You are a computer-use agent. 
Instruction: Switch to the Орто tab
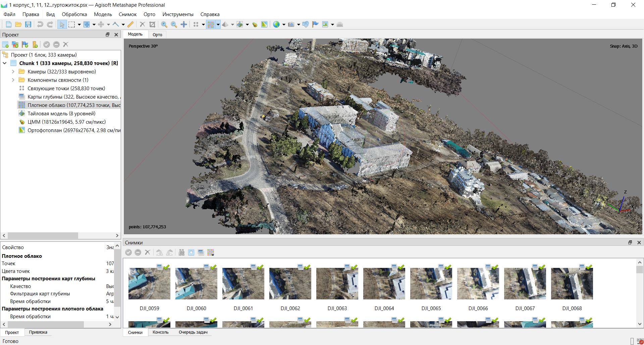[157, 35]
